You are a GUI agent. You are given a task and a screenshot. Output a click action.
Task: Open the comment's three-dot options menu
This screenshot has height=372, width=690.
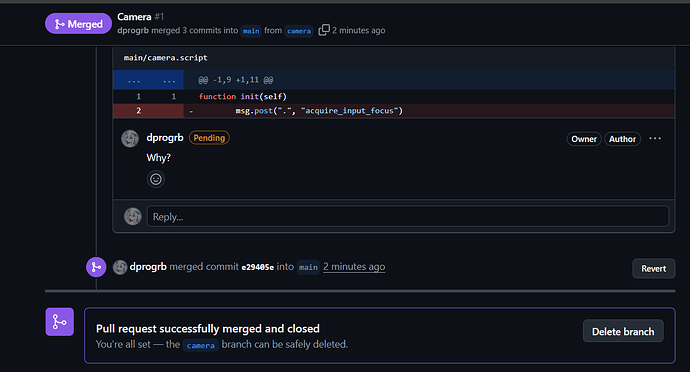[655, 138]
